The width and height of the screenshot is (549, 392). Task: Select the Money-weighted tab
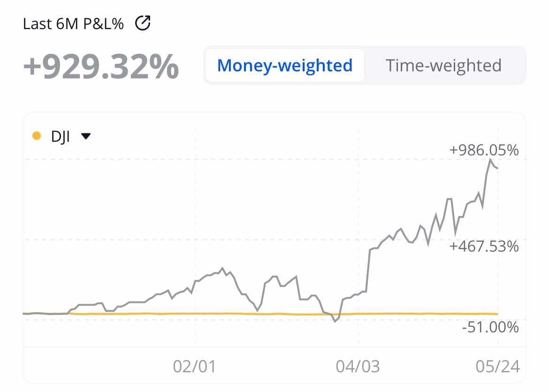[285, 65]
